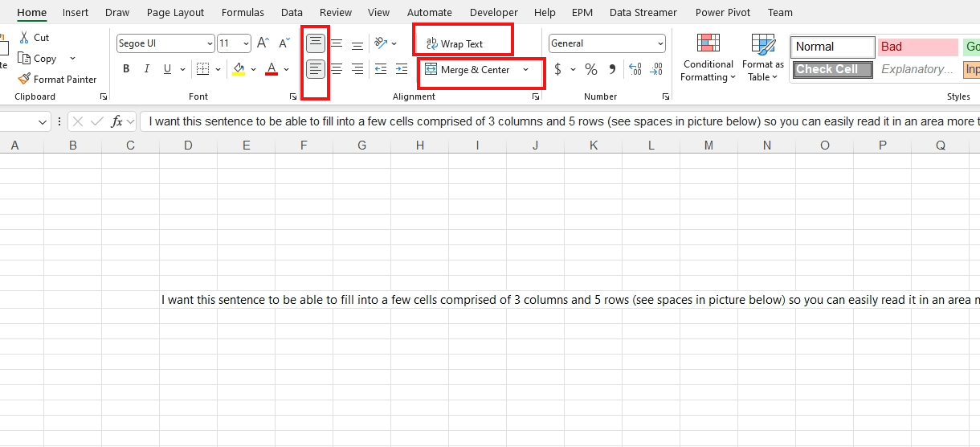The image size is (980, 447).
Task: Expand the Underline style arrow
Action: [183, 69]
